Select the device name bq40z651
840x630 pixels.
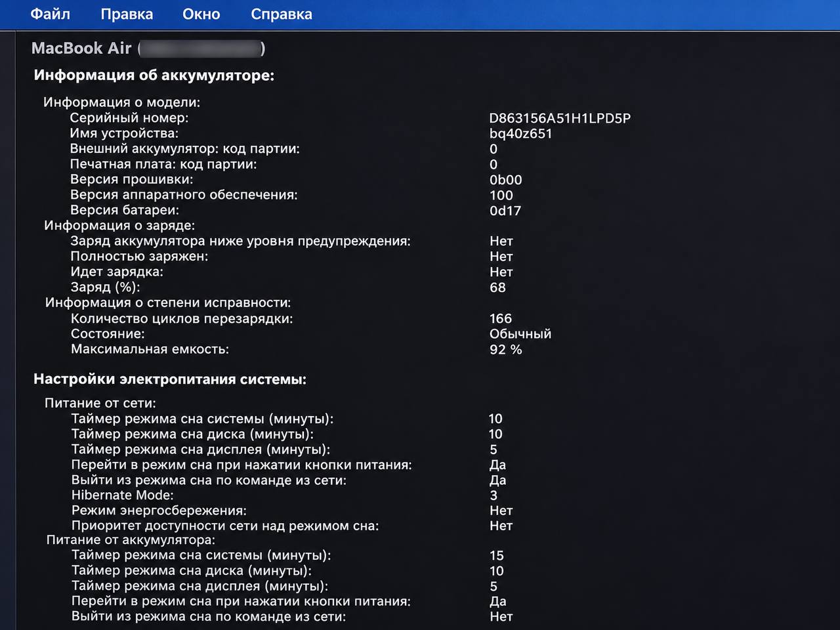click(x=521, y=133)
